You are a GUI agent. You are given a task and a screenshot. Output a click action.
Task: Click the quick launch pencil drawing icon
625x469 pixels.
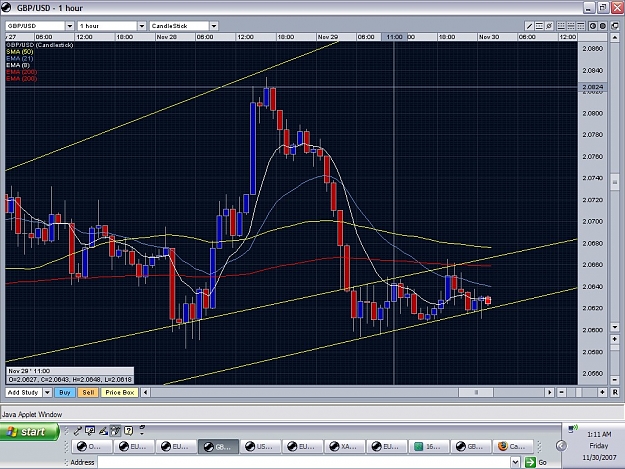point(103,431)
